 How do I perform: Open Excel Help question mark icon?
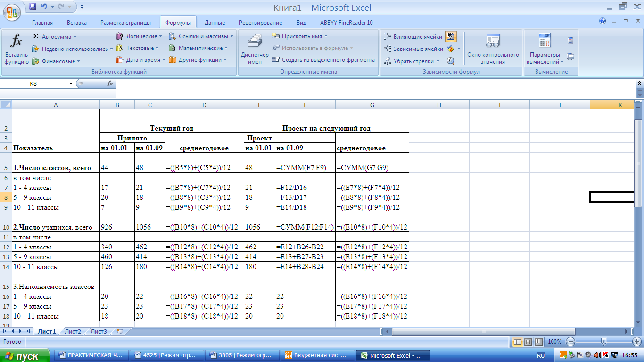603,21
